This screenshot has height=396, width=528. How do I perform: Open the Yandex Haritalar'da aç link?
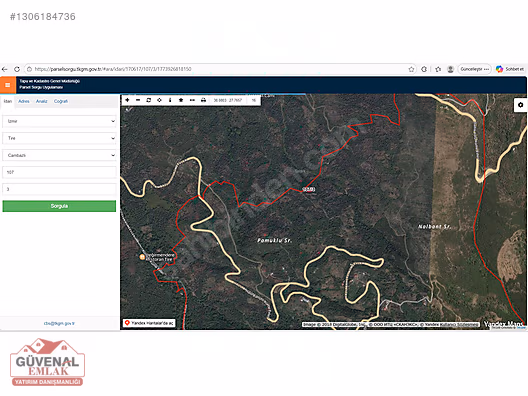(x=149, y=323)
